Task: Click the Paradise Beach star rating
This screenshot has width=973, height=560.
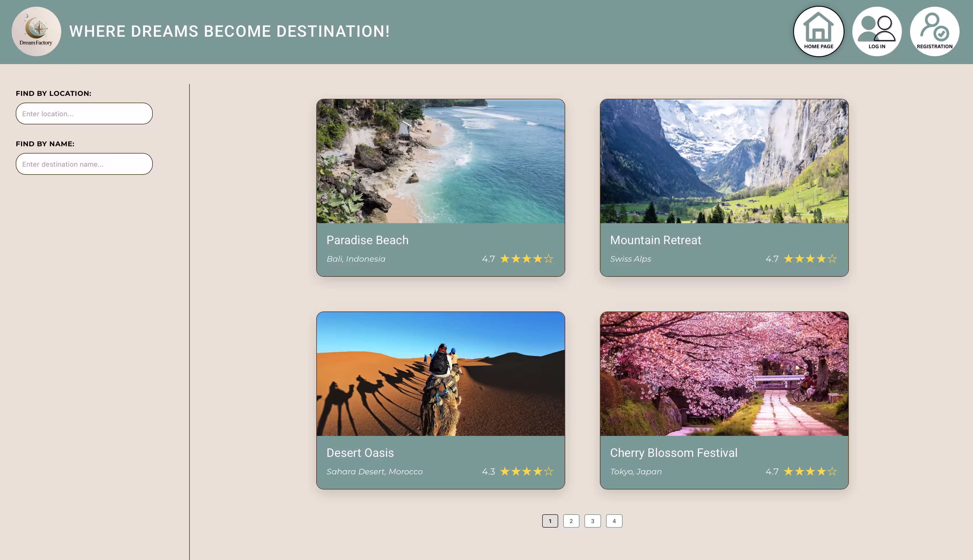Action: click(526, 259)
